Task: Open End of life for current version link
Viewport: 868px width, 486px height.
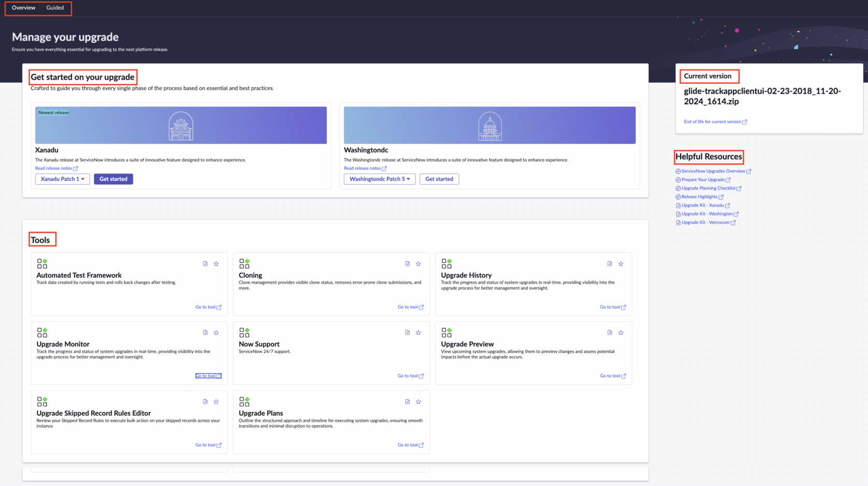Action: click(715, 122)
